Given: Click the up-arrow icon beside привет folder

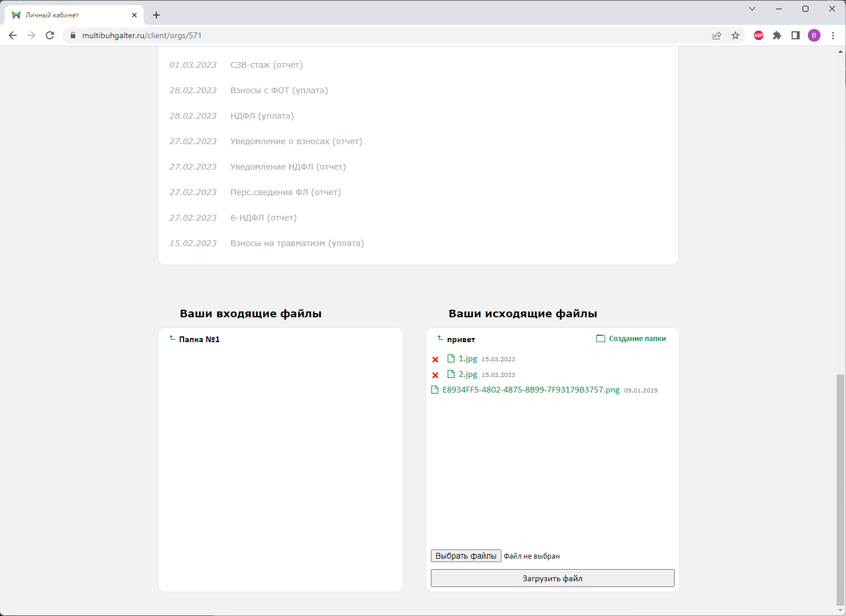Looking at the screenshot, I should click(x=440, y=338).
